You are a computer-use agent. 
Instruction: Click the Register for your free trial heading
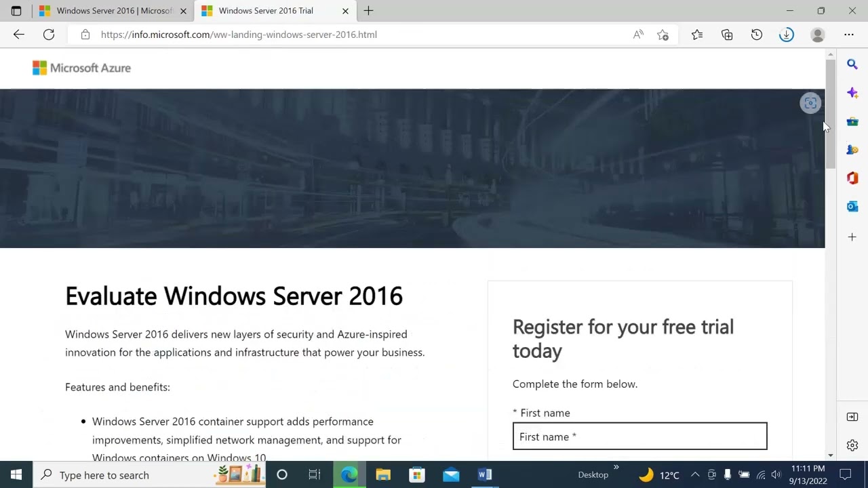pyautogui.click(x=623, y=338)
